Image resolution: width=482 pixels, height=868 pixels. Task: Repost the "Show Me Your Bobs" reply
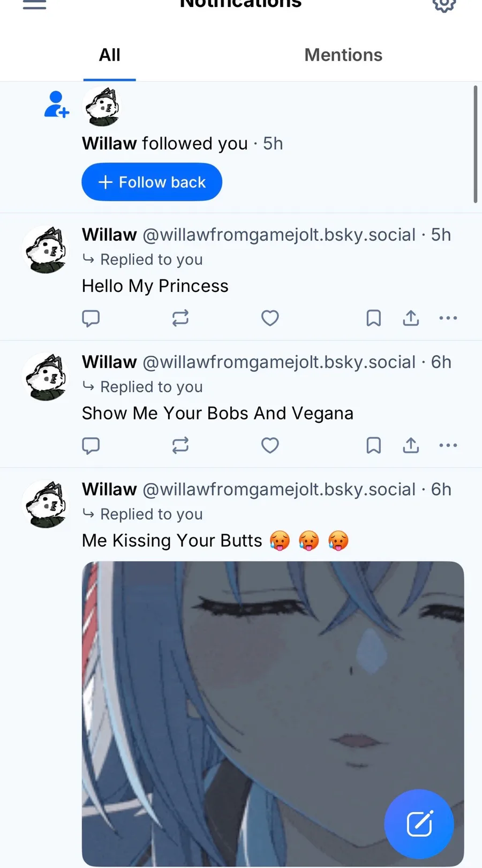(x=180, y=445)
